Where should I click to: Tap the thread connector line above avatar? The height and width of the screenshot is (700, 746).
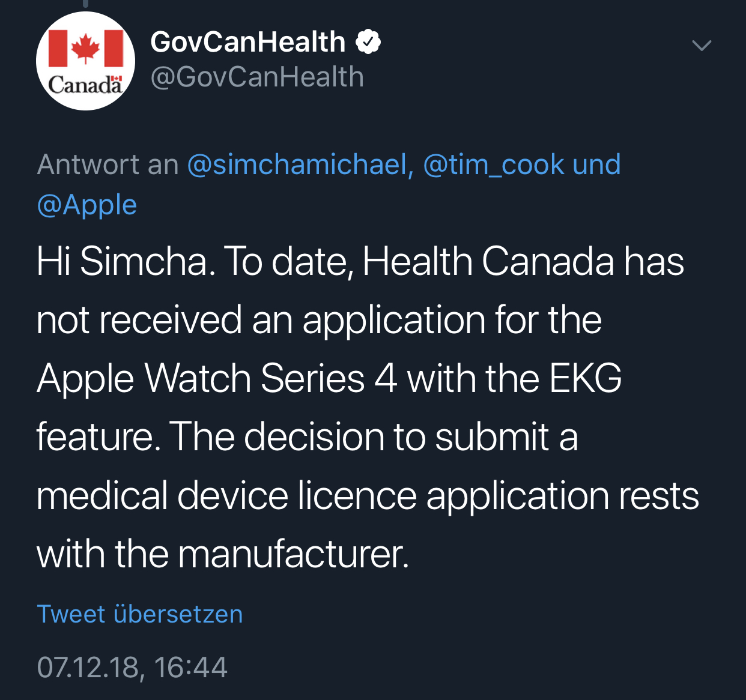85,4
